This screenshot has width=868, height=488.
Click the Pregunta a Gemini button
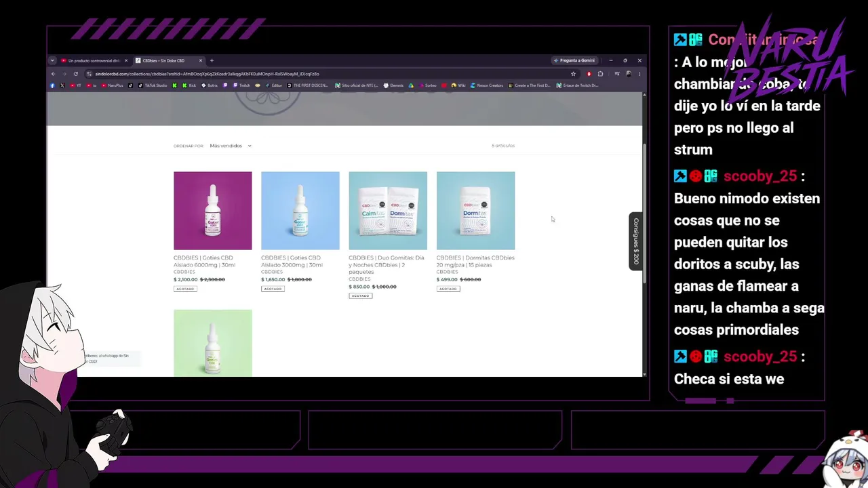point(574,60)
